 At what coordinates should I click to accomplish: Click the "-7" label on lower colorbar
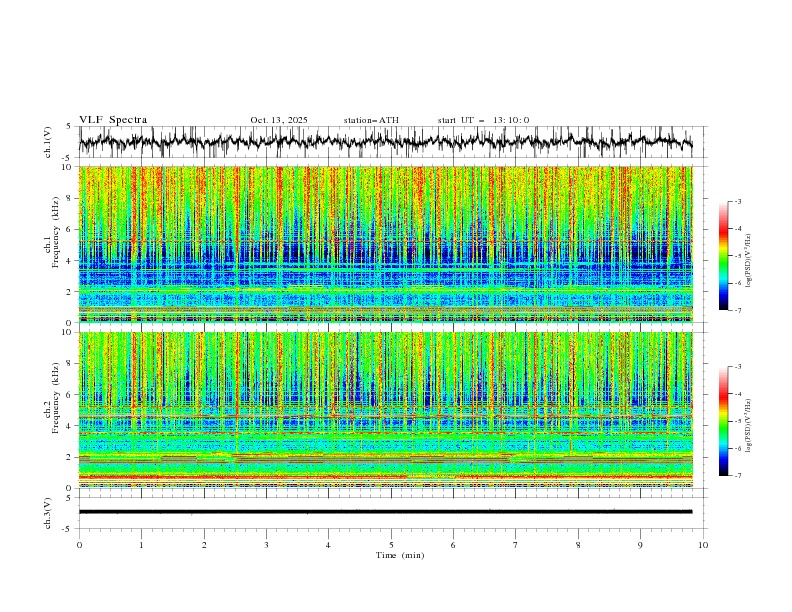(x=737, y=476)
